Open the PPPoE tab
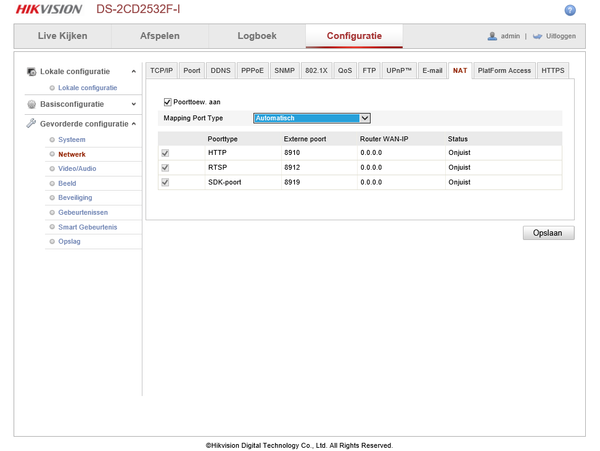Viewport: 600px width, 451px height. click(x=253, y=71)
